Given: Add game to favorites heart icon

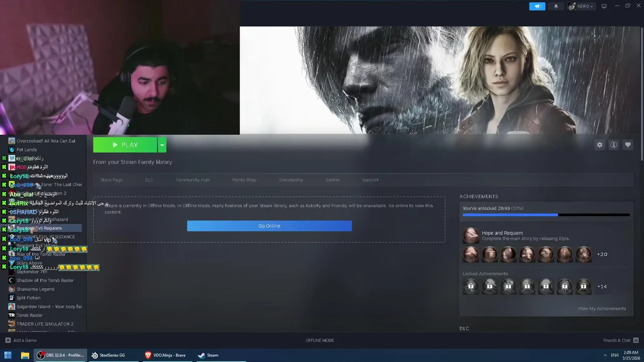Looking at the screenshot, I should (628, 145).
